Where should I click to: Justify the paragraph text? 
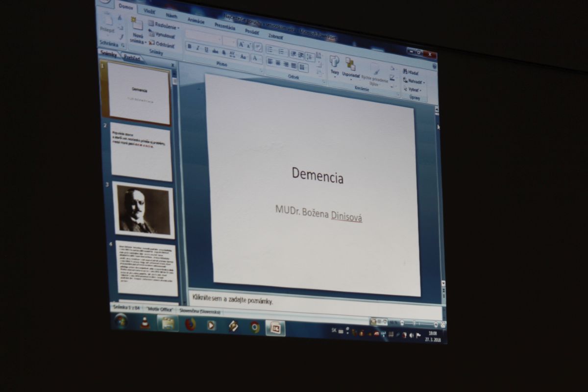(294, 65)
